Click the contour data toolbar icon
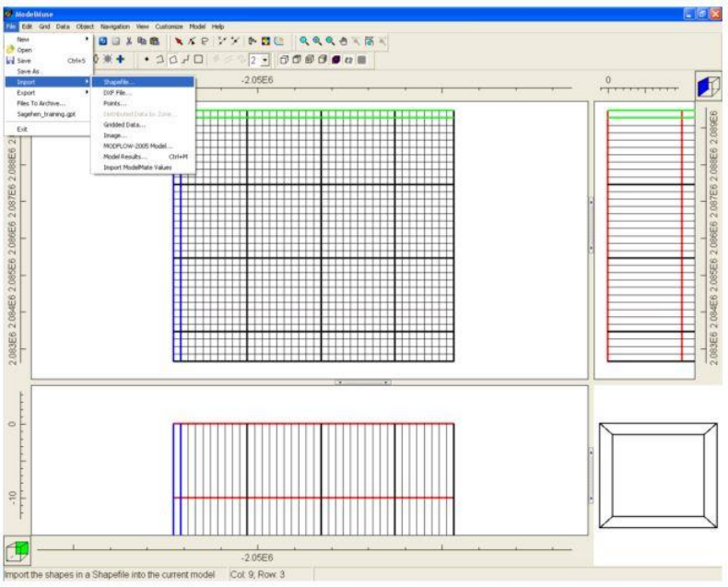The width and height of the screenshot is (728, 587). click(278, 41)
